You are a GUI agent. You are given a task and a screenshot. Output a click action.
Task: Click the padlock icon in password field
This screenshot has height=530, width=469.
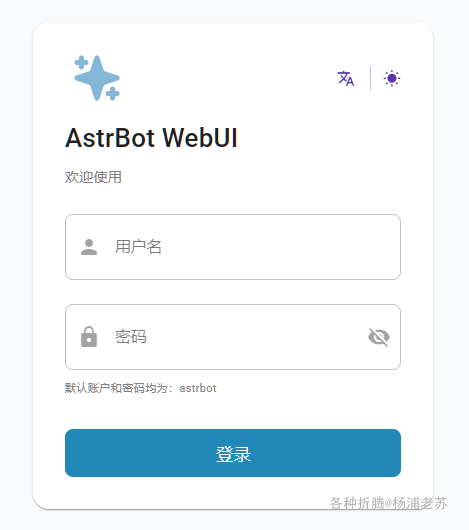[x=89, y=337]
